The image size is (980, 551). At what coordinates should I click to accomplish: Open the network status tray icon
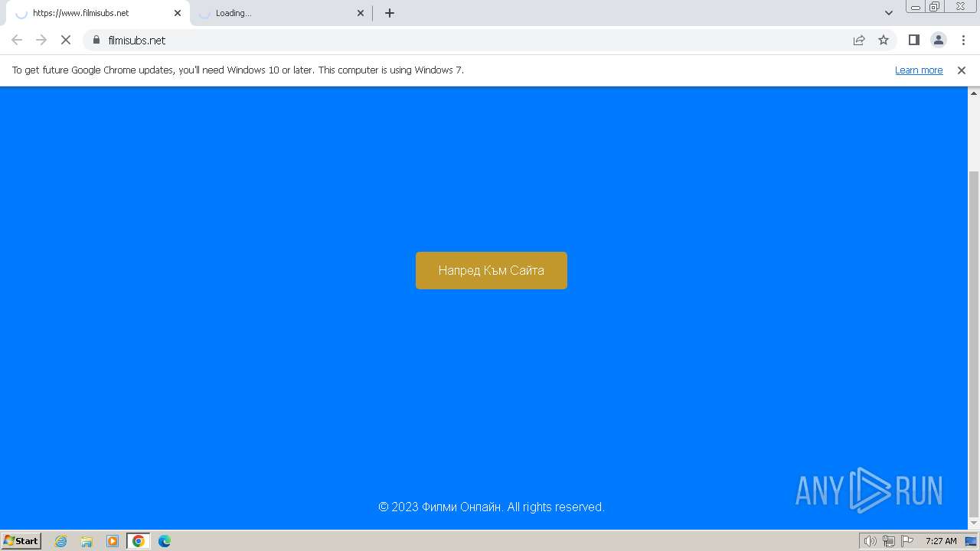889,541
